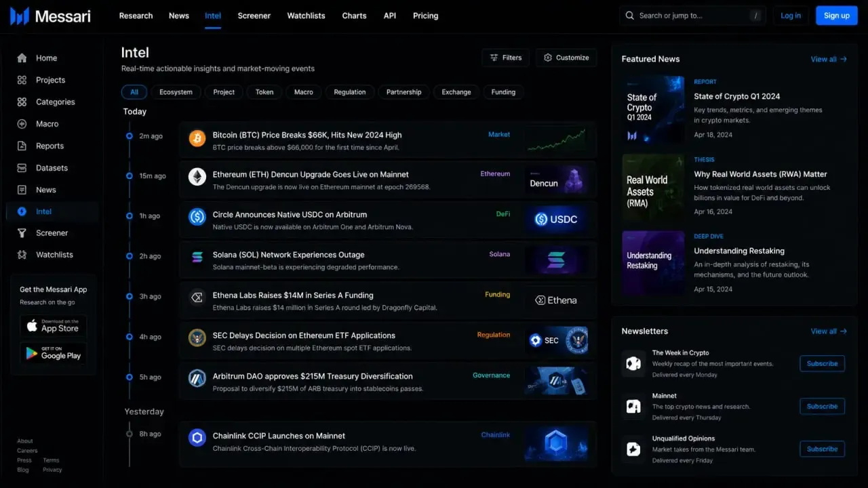Screen dimensions: 868x488
Task: Select the Regulation filter chip
Action: click(x=350, y=92)
